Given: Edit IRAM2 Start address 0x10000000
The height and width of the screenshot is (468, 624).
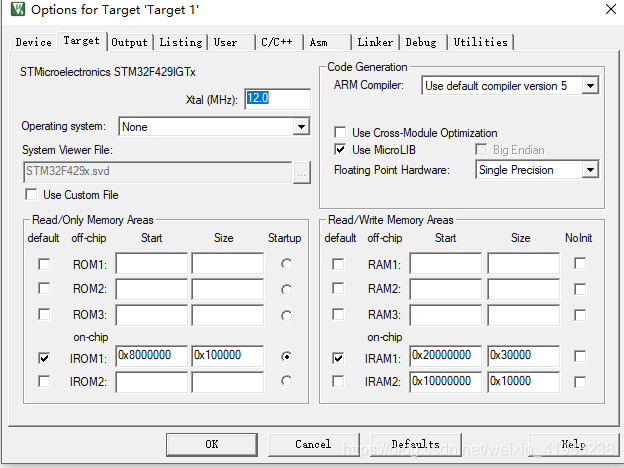Looking at the screenshot, I should coord(446,382).
